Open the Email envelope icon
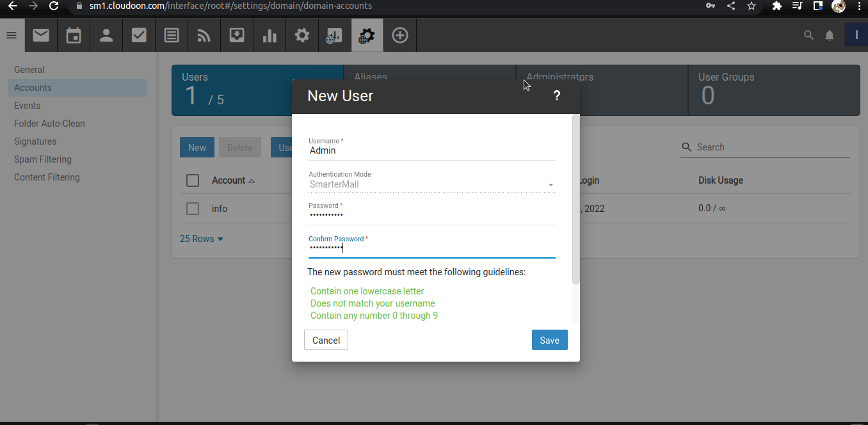This screenshot has height=425, width=868. [x=40, y=35]
